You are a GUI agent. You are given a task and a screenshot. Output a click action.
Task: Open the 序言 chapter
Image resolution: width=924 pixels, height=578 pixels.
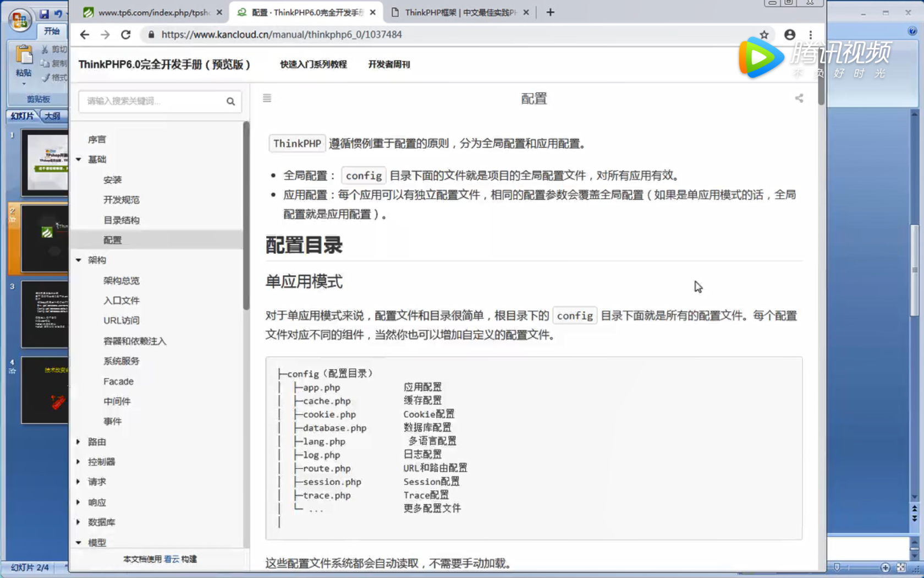pos(97,140)
